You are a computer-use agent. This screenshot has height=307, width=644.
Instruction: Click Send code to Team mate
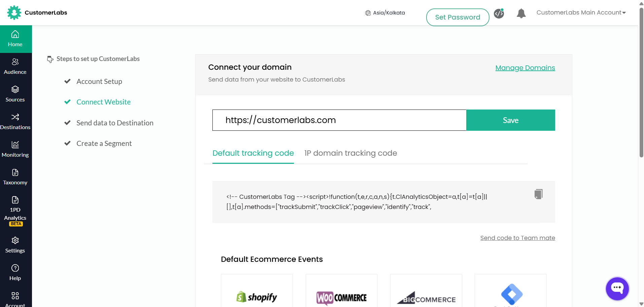pos(517,238)
